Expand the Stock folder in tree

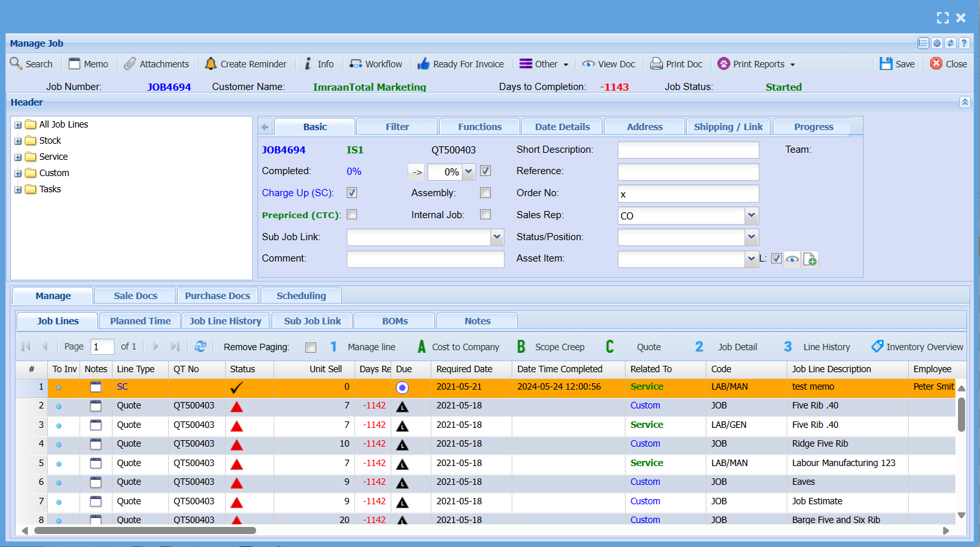tap(18, 141)
